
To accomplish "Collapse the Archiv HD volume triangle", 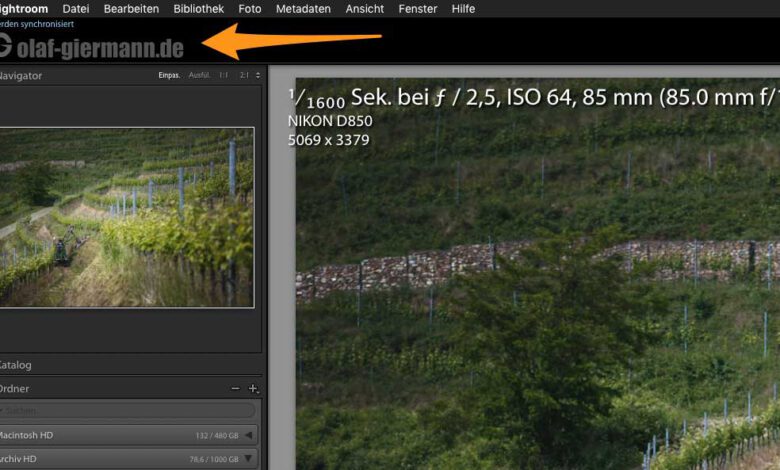I will (248, 459).
